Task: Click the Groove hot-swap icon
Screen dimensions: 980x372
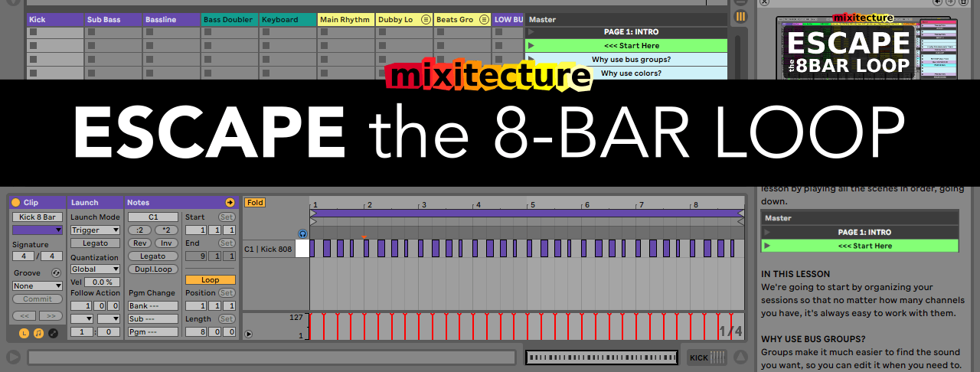Action: 56,273
